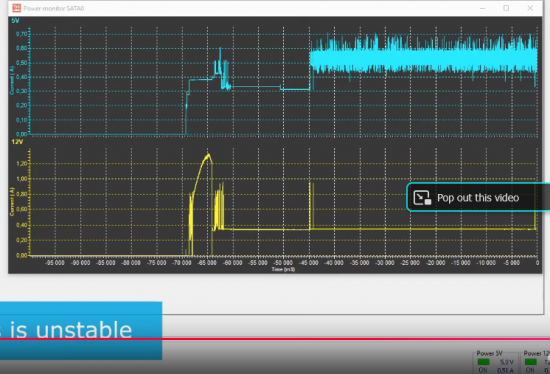The height and width of the screenshot is (374, 550).
Task: Select the -45 000 time axis tick label
Action: 309,263
